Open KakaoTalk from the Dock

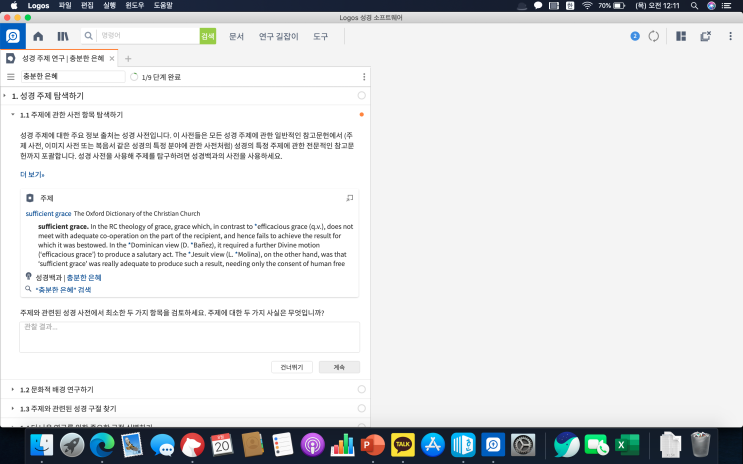coord(403,445)
